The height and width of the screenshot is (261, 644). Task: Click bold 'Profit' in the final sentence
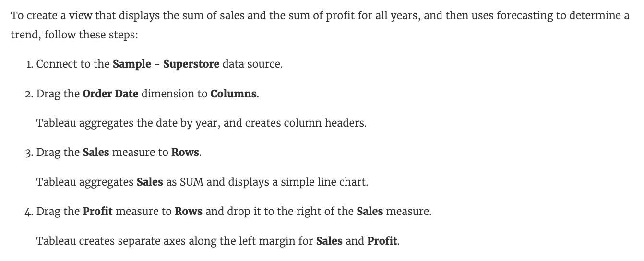[382, 241]
